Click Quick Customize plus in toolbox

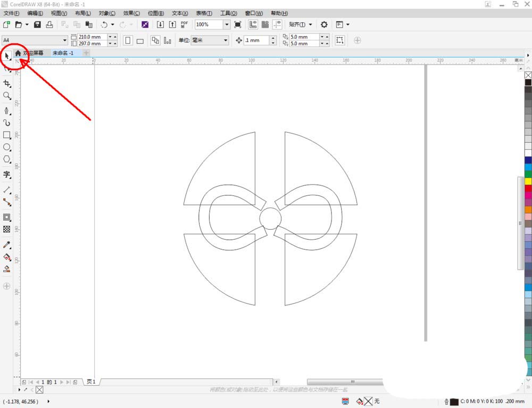tap(6, 286)
